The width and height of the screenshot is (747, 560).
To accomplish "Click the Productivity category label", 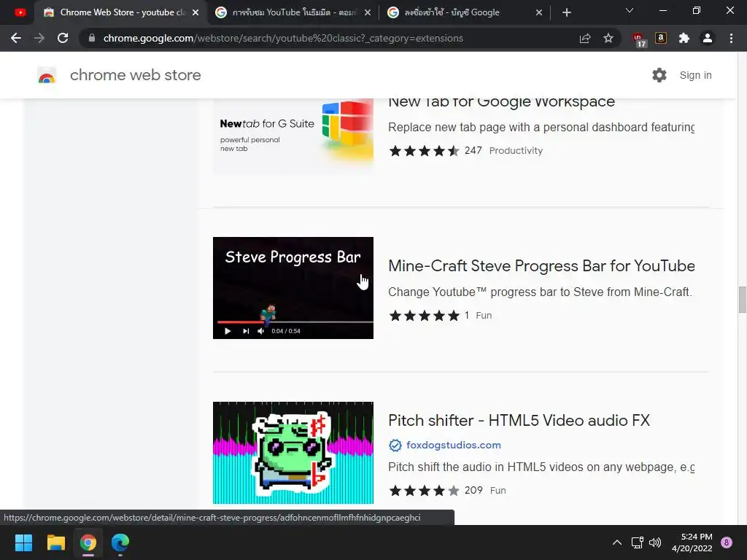I will click(516, 151).
